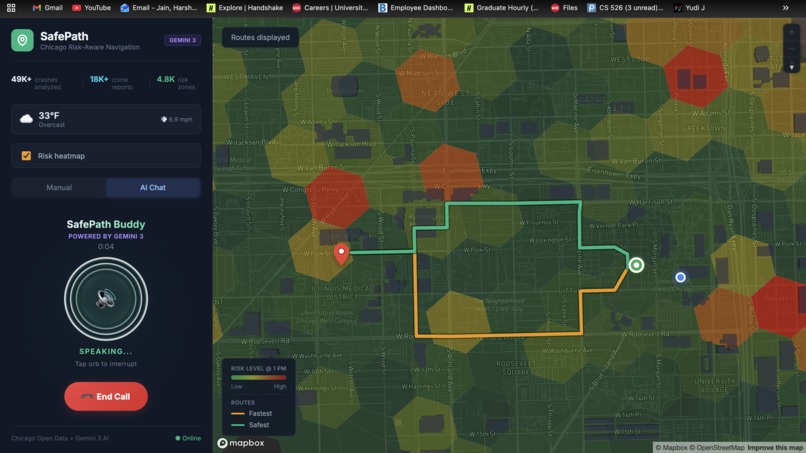Click the Mapbox logo on the map
Viewport: 806px width, 453px height.
point(241,443)
